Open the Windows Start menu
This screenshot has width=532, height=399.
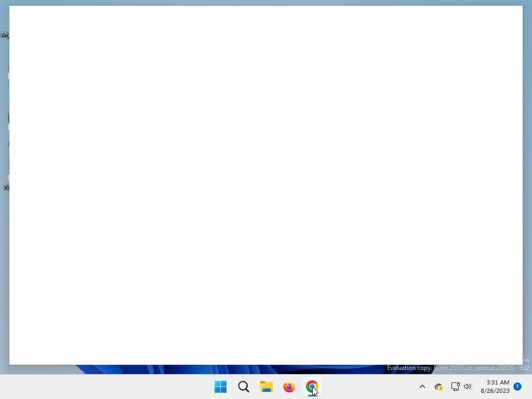click(220, 387)
